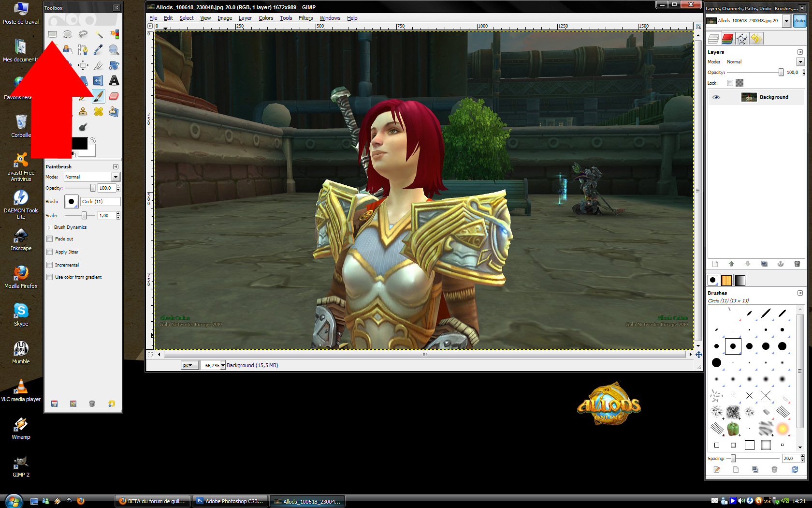
Task: Open the Layer menu
Action: (245, 18)
